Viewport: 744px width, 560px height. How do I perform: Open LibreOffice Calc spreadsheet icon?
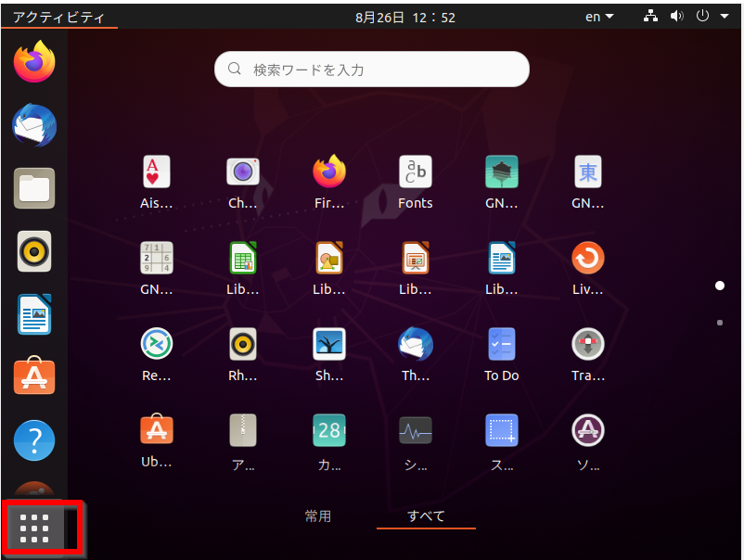(242, 268)
